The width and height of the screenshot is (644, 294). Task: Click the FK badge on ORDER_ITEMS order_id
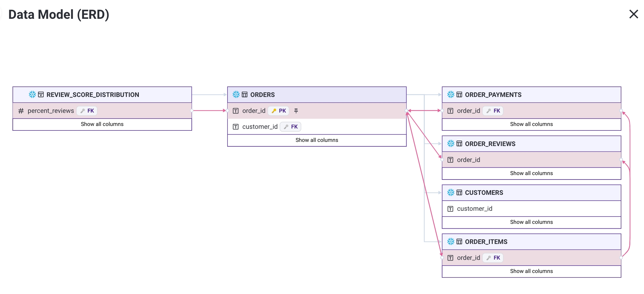493,258
